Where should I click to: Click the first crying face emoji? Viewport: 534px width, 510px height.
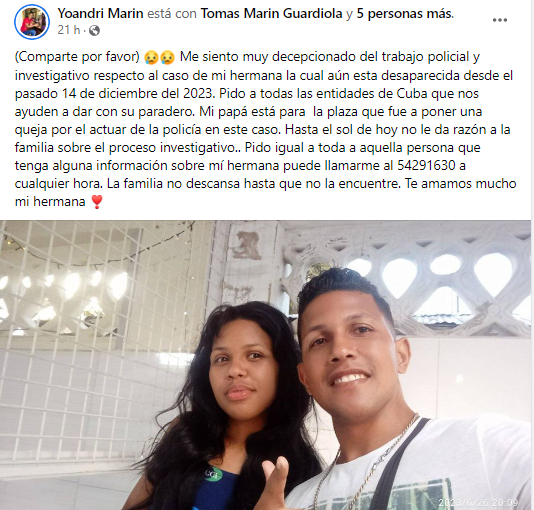151,57
